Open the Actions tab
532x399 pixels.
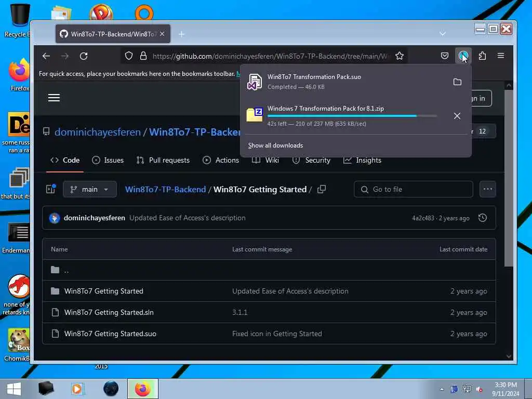click(220, 160)
